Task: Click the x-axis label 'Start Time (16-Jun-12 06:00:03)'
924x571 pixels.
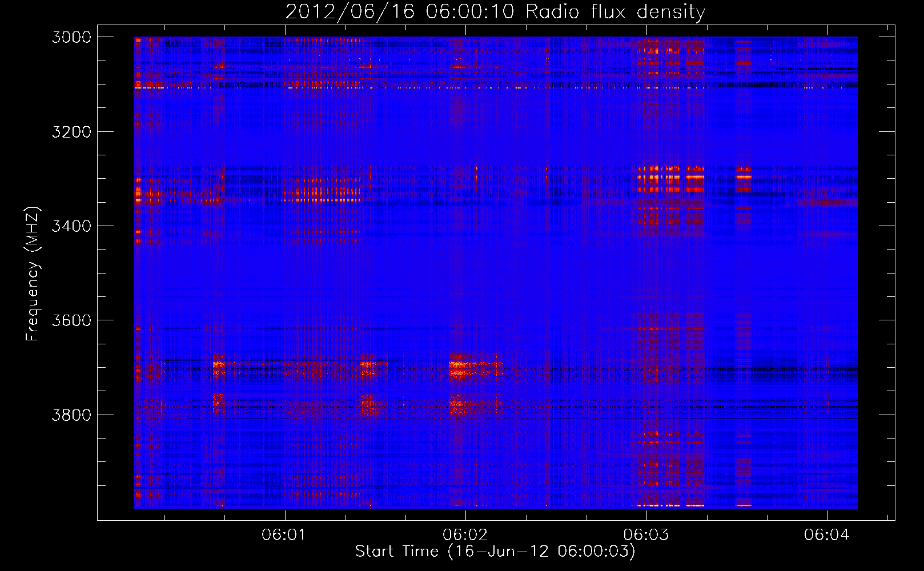Action: [495, 552]
